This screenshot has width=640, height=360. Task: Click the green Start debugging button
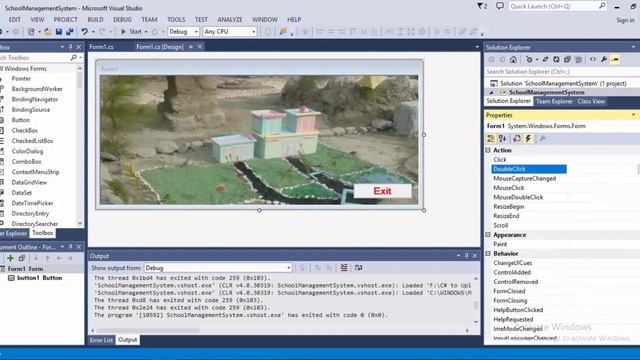pyautogui.click(x=131, y=31)
